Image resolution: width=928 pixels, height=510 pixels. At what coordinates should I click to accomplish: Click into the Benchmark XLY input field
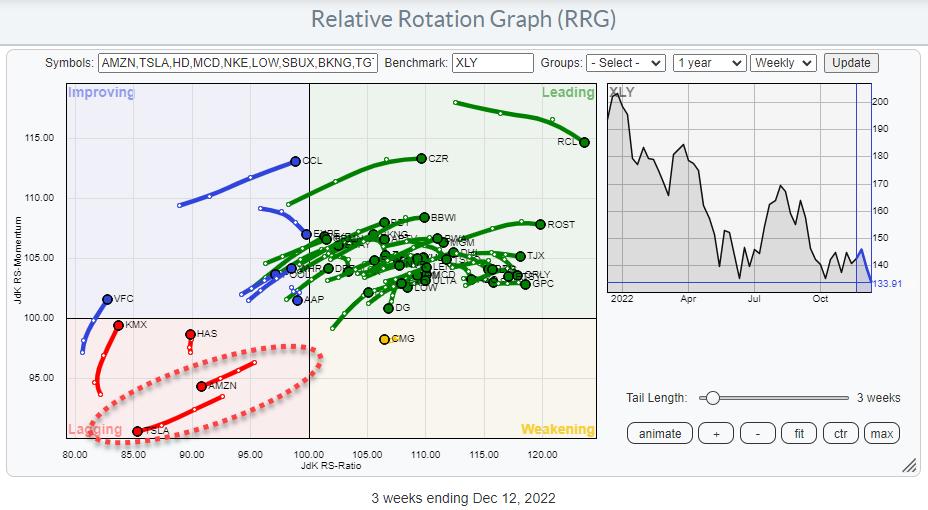pos(493,63)
